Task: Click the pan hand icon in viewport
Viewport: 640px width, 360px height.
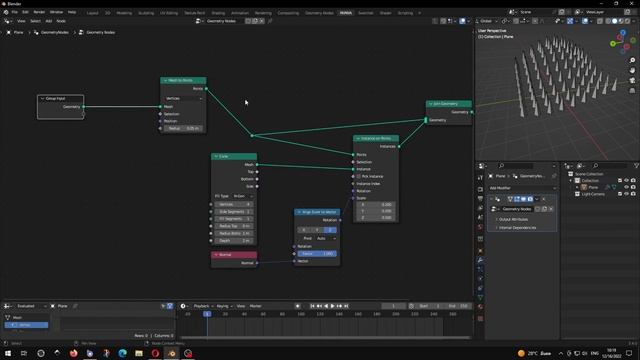Action: click(x=632, y=70)
